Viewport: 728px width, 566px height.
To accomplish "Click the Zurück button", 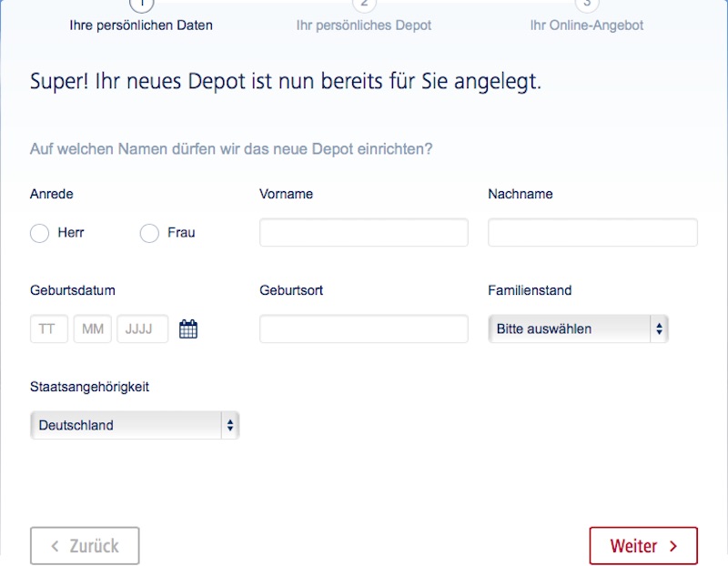I will click(85, 546).
